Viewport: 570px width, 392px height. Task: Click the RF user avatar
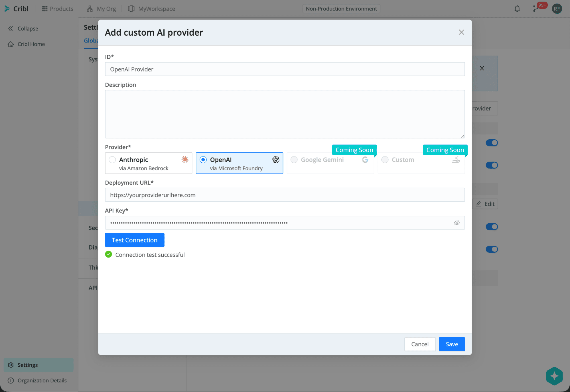click(557, 9)
